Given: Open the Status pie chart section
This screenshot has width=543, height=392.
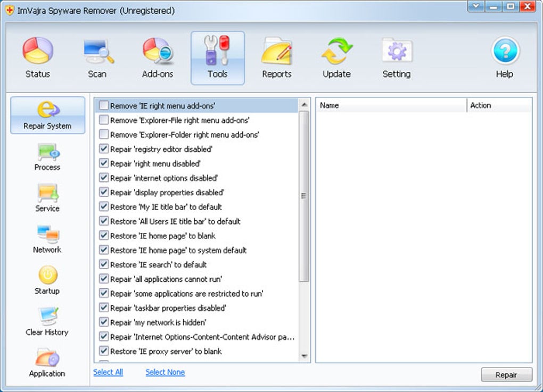Looking at the screenshot, I should coord(38,58).
